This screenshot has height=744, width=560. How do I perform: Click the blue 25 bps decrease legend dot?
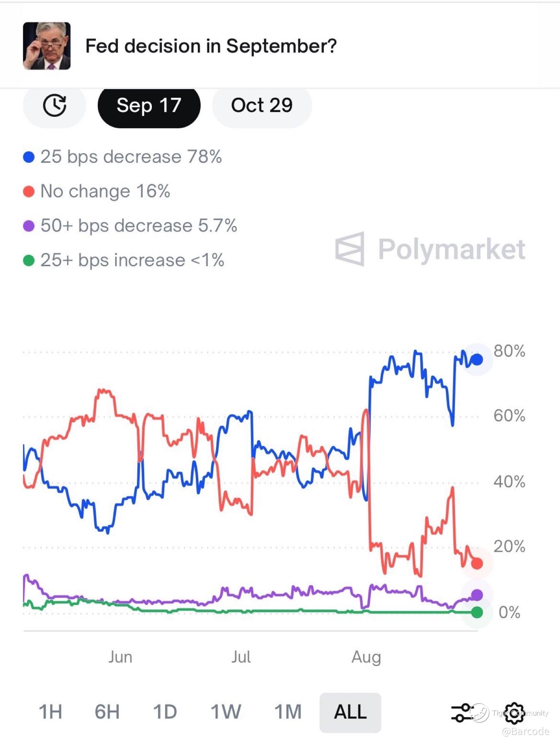[29, 157]
